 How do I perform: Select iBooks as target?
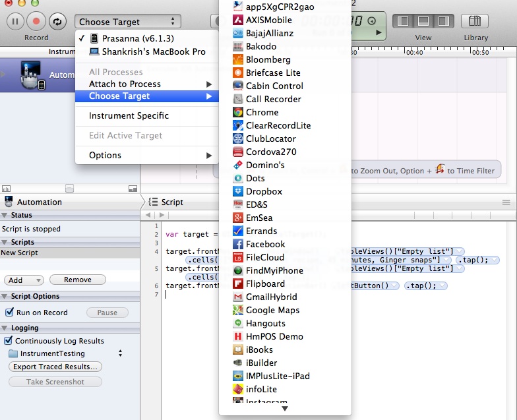click(285, 349)
